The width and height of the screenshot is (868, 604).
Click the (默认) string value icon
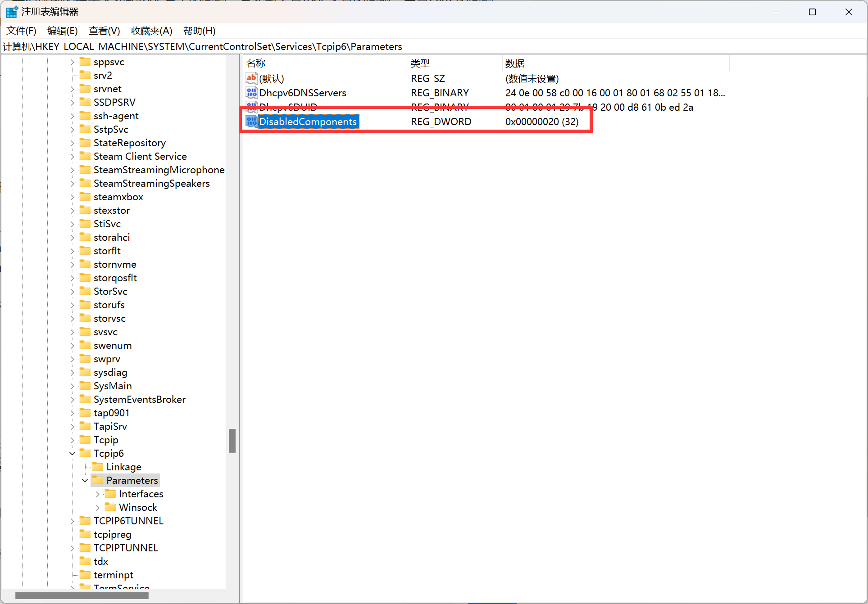pyautogui.click(x=251, y=78)
